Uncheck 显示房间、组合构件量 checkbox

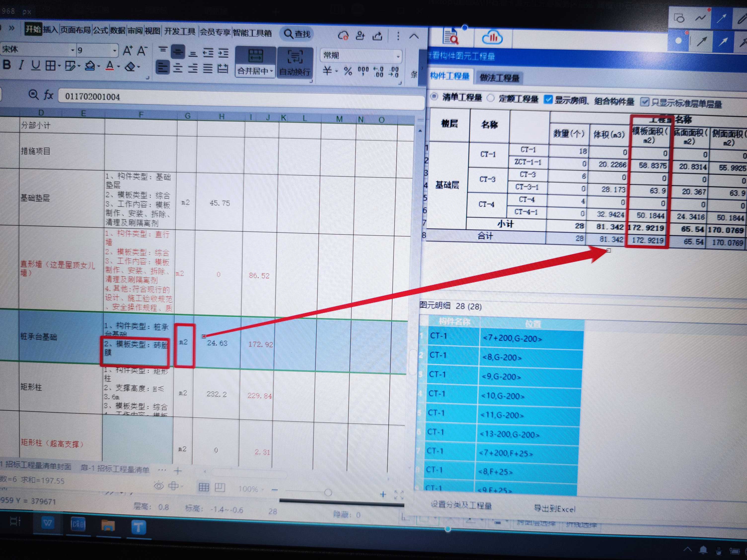click(548, 100)
